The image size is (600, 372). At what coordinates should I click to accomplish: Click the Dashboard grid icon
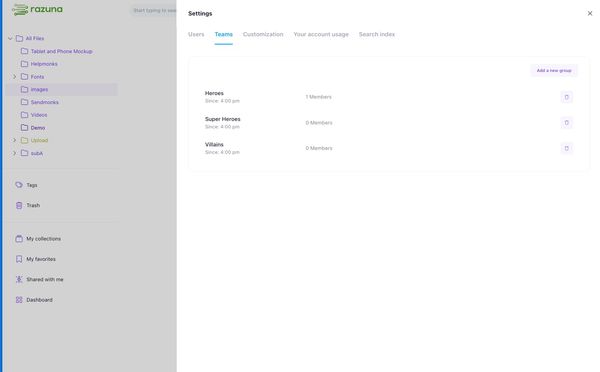tap(19, 300)
